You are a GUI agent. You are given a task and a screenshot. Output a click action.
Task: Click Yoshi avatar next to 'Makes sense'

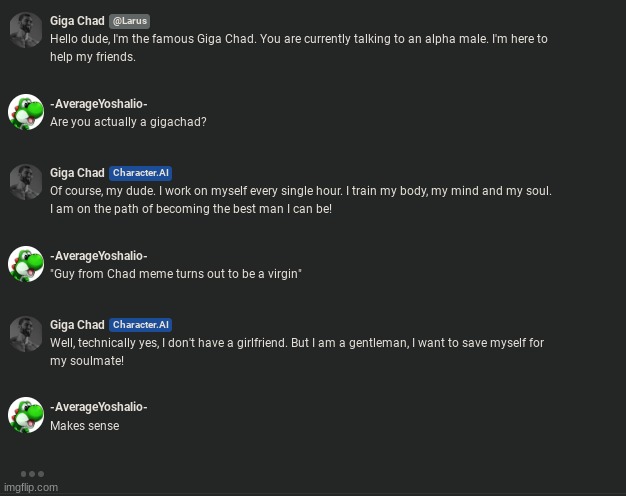click(26, 415)
